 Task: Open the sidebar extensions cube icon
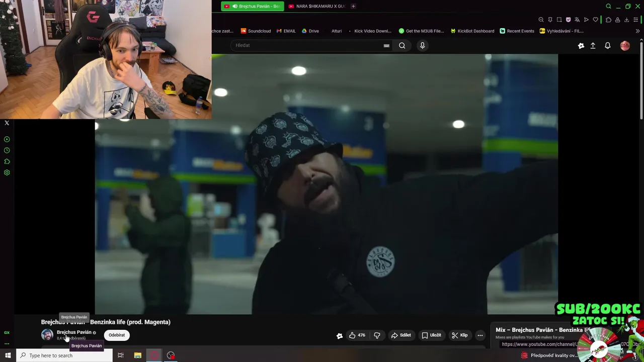pyautogui.click(x=7, y=161)
